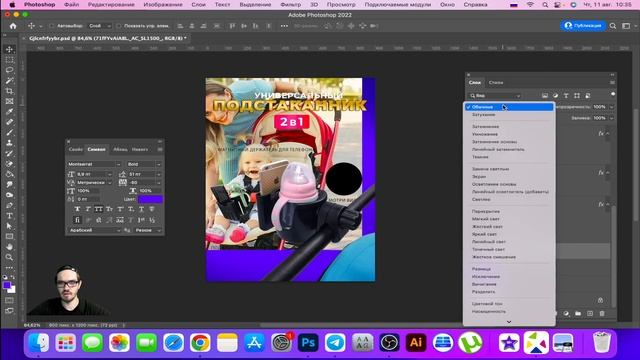Select the Brush tool

9,133
